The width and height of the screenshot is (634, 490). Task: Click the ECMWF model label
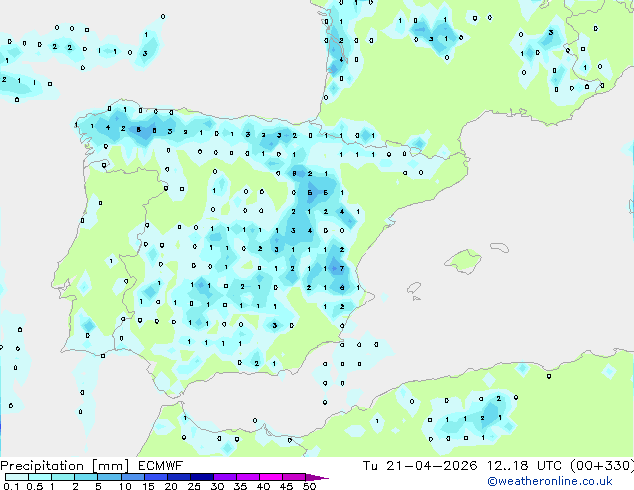coord(161,466)
